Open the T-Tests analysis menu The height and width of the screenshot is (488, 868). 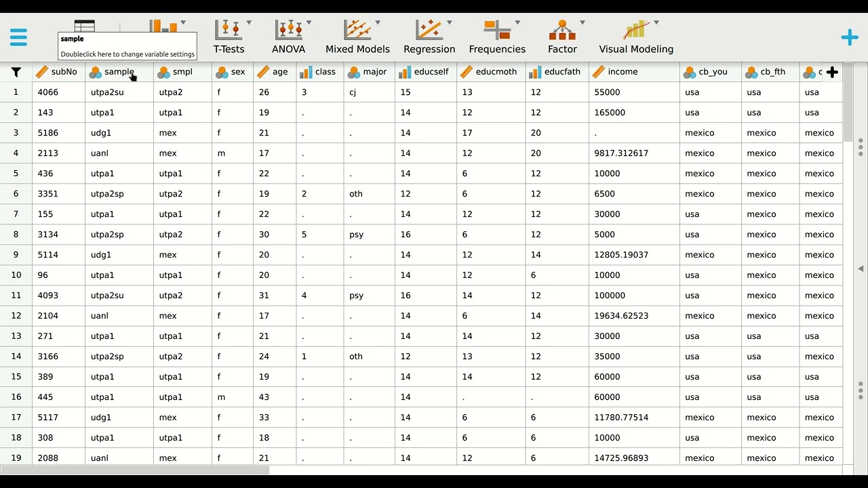click(229, 37)
